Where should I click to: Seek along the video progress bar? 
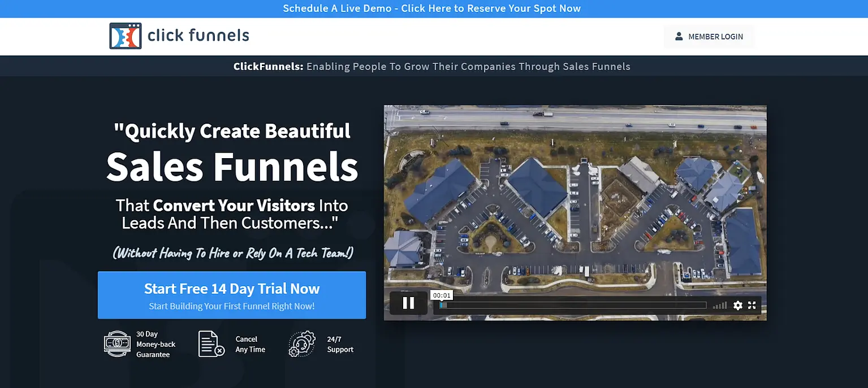(573, 306)
